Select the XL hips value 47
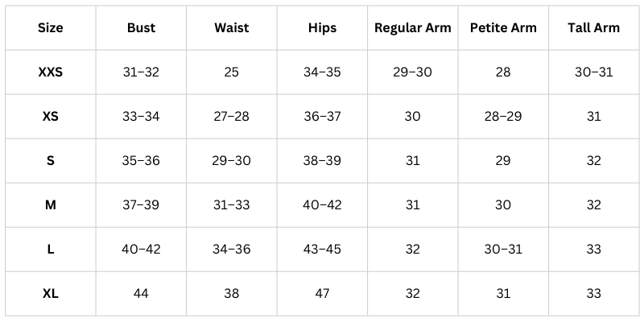Viewport: 644px width, 322px height. (322, 294)
